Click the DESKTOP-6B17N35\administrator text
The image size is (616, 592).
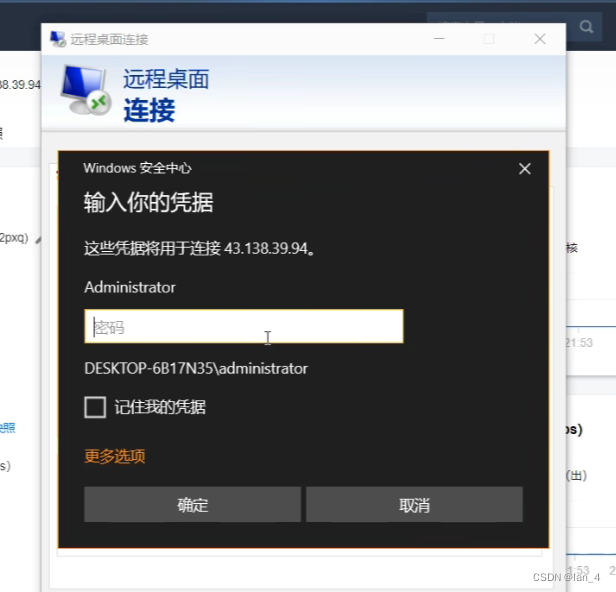click(x=196, y=368)
